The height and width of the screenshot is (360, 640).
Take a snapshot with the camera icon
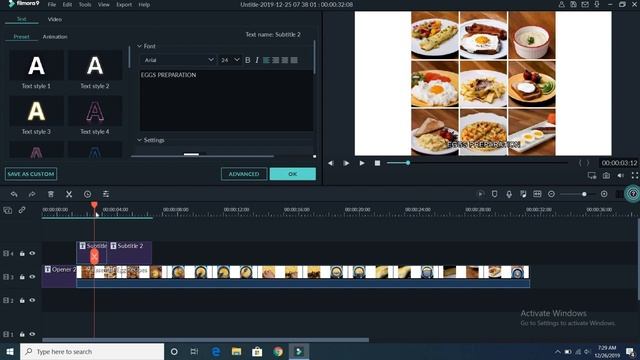[x=607, y=176]
